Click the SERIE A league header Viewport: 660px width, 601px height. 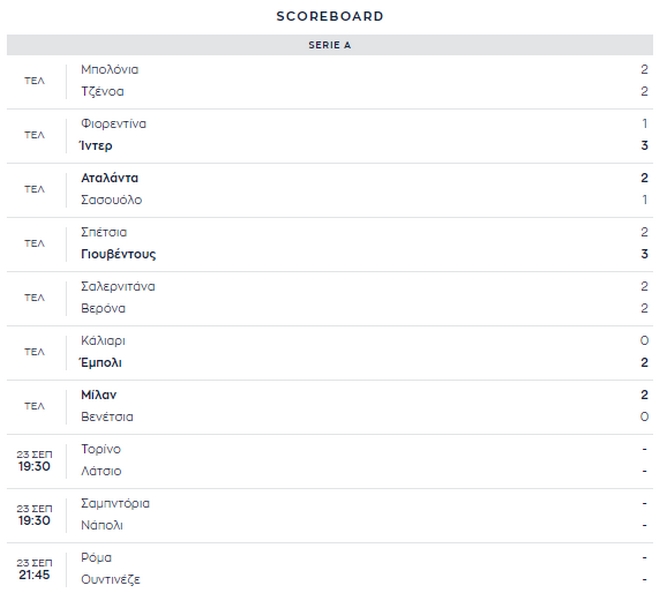tap(330, 45)
